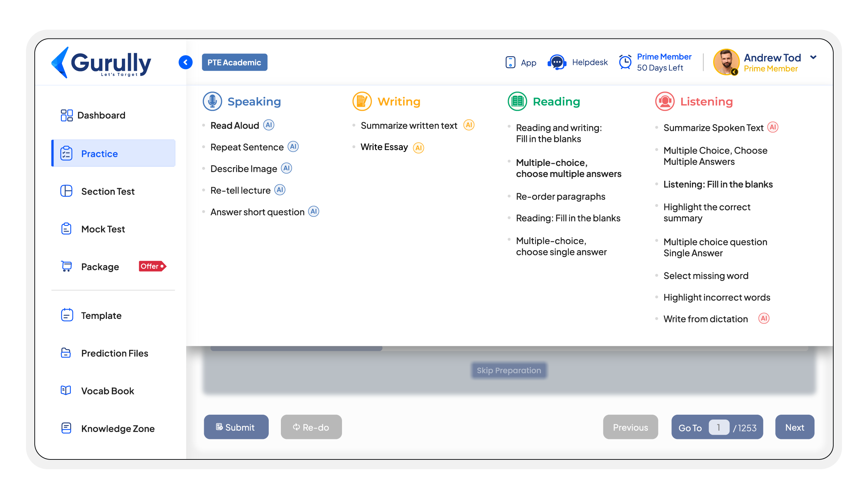Toggle the Skip Preparation option
Image resolution: width=868 pixels, height=499 pixels.
tap(508, 370)
